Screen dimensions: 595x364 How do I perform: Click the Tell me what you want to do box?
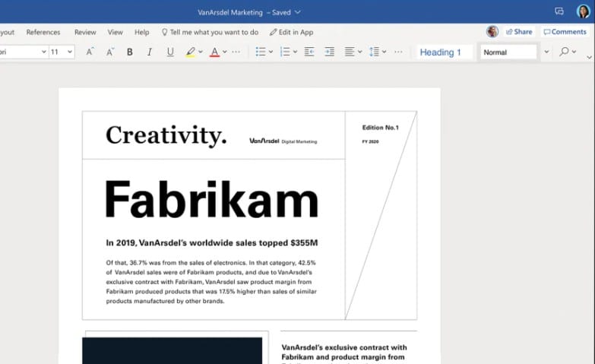click(x=210, y=32)
